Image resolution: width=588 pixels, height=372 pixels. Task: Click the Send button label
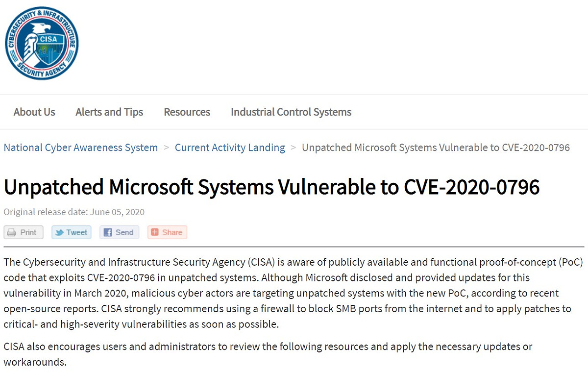tap(124, 232)
